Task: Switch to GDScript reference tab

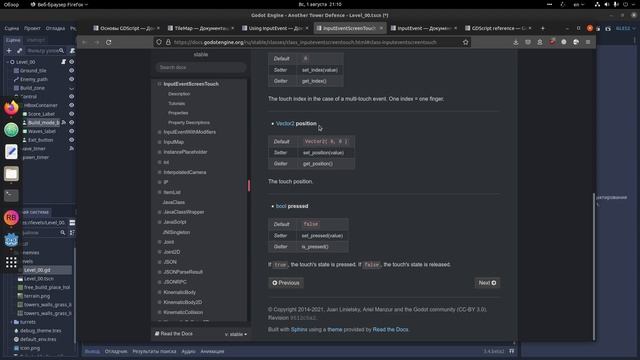Action: pyautogui.click(x=498, y=28)
